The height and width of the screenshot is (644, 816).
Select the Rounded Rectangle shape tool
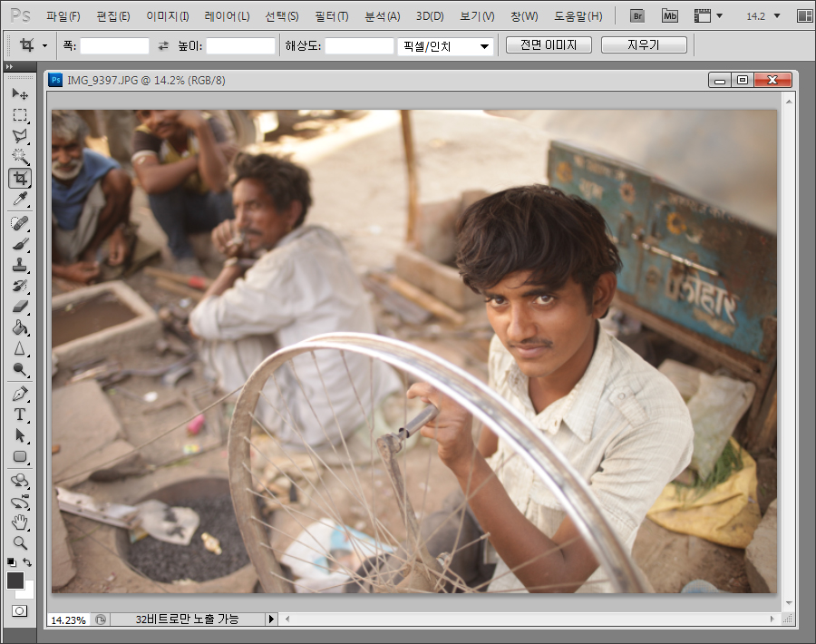[20, 456]
